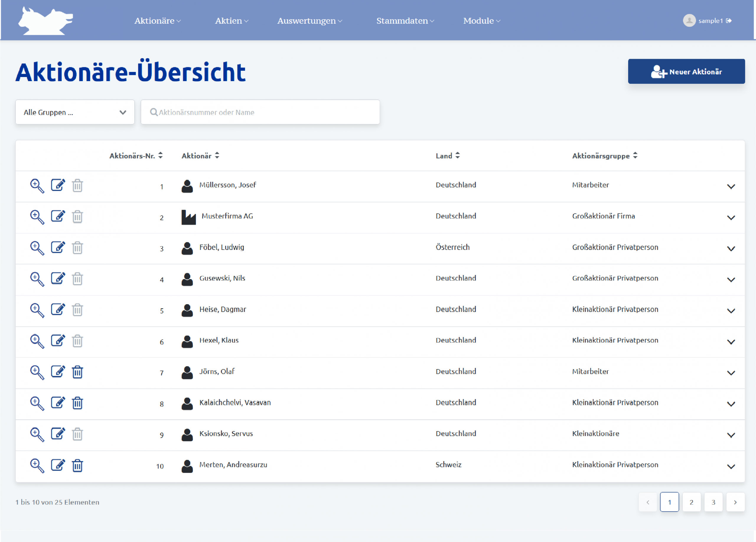Click the bull logo in header
The width and height of the screenshot is (756, 542).
(x=45, y=21)
